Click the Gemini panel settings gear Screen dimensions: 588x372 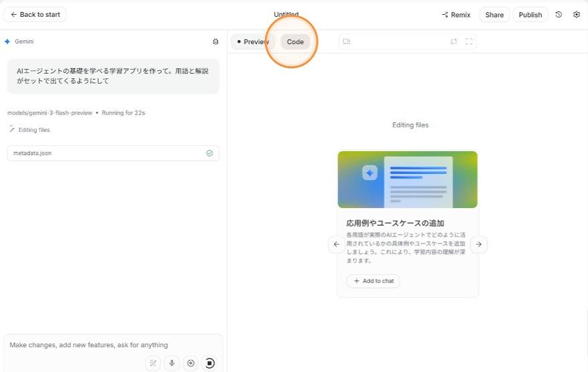215,41
